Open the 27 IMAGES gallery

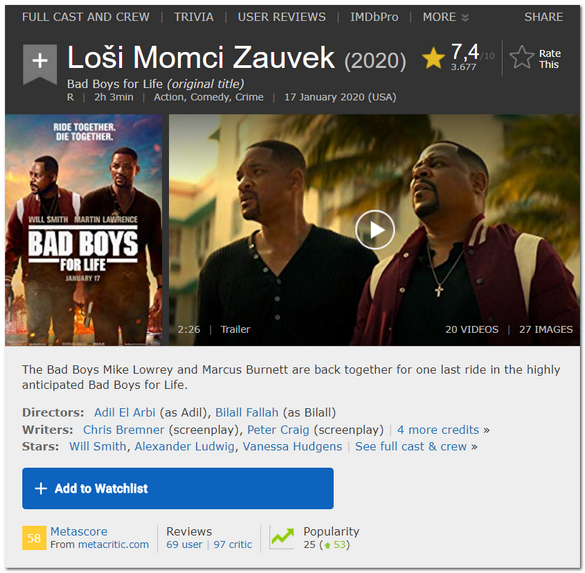coord(546,329)
